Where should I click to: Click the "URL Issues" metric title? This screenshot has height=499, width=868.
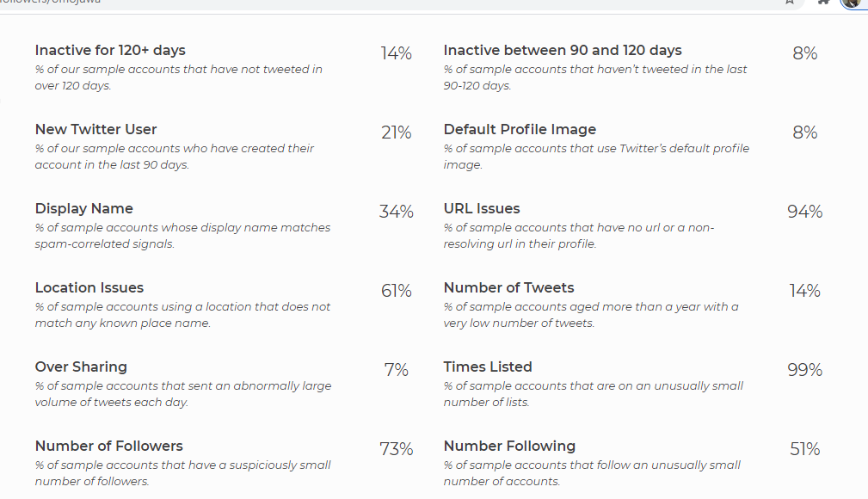click(x=482, y=209)
